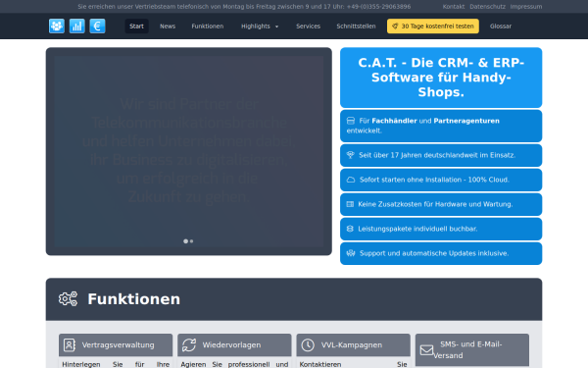Click the shop icon next to Fachhändler
Viewport: 588px width, 368px height.
(x=351, y=121)
